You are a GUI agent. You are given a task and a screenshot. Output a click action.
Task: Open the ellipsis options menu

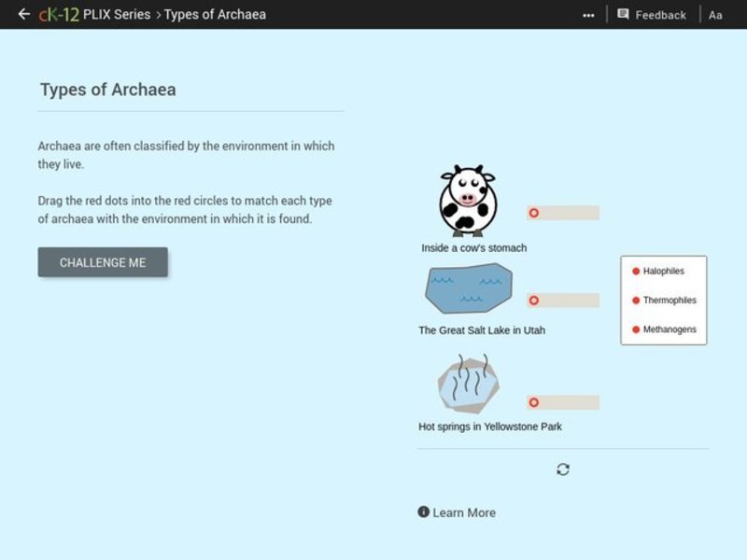click(589, 14)
